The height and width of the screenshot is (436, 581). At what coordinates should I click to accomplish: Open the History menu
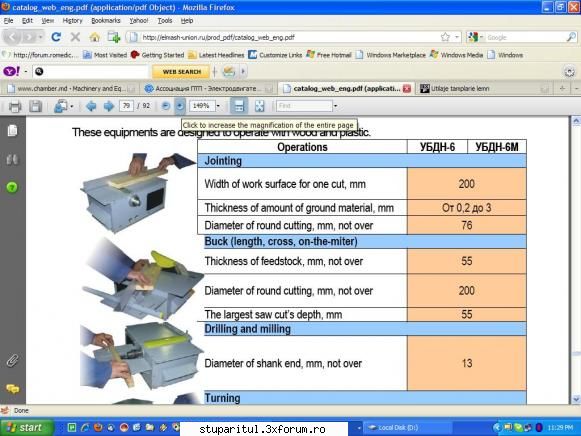pos(72,21)
